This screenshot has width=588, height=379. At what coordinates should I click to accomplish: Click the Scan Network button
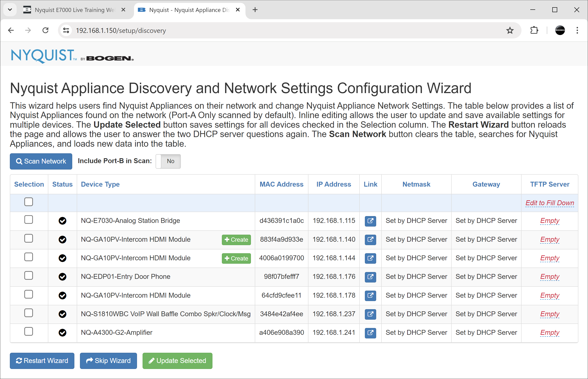(x=41, y=161)
